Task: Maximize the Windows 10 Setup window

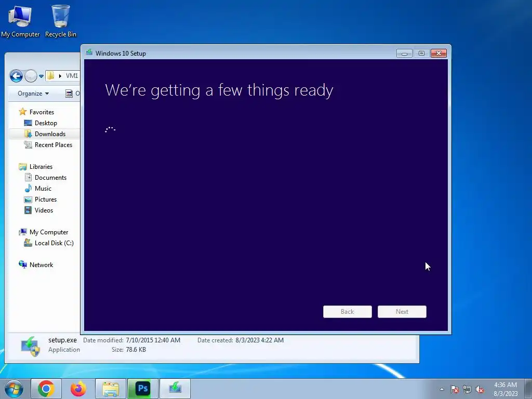Action: point(421,54)
